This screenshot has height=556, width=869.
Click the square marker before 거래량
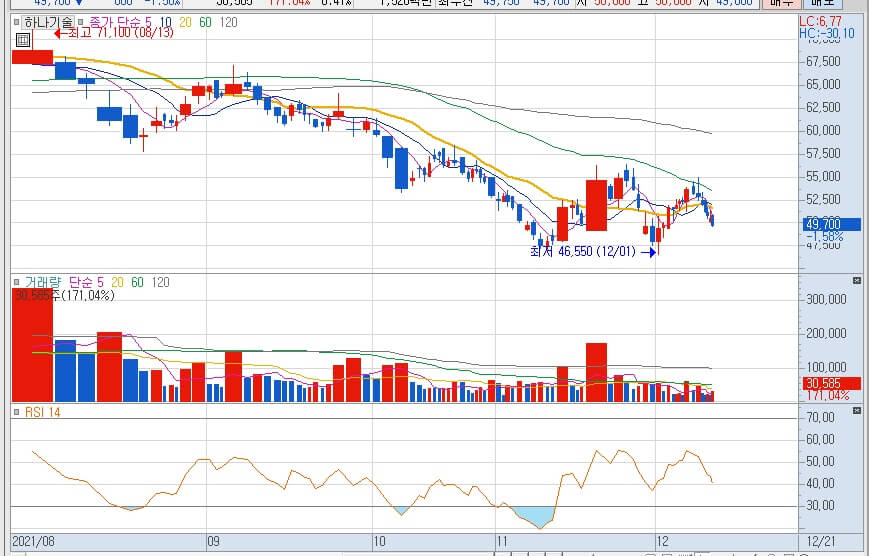(x=17, y=283)
